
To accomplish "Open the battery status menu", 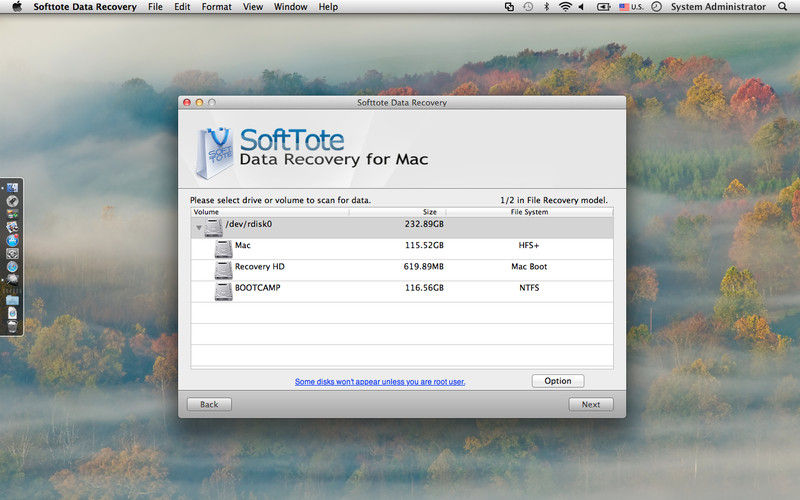I will tap(604, 7).
